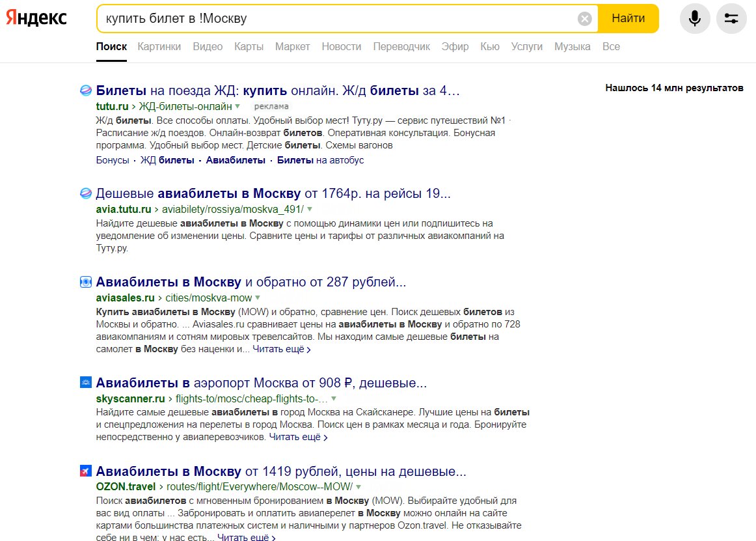The width and height of the screenshot is (756, 541).
Task: Click the skyscanner.ru result favicon
Action: [86, 383]
